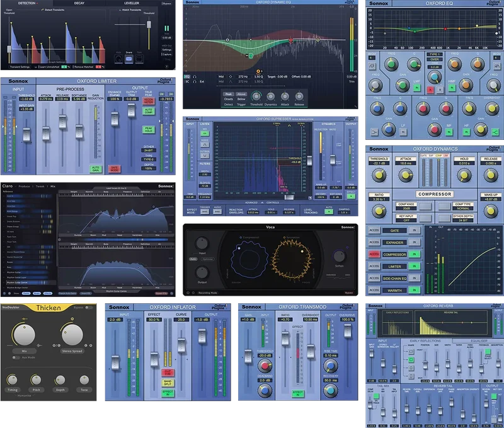Switch to the Decay tab

pos(79,3)
